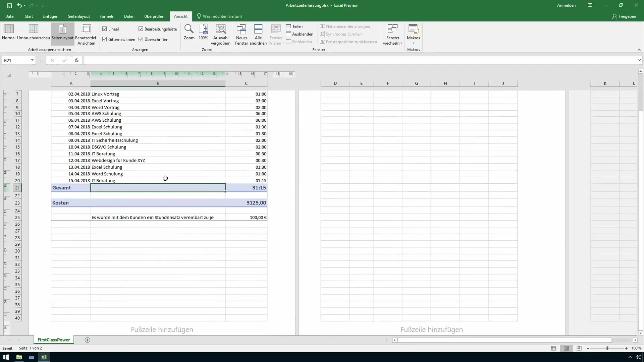
Task: Click Auswahl vergrößern zoom to selection
Action: point(221,34)
